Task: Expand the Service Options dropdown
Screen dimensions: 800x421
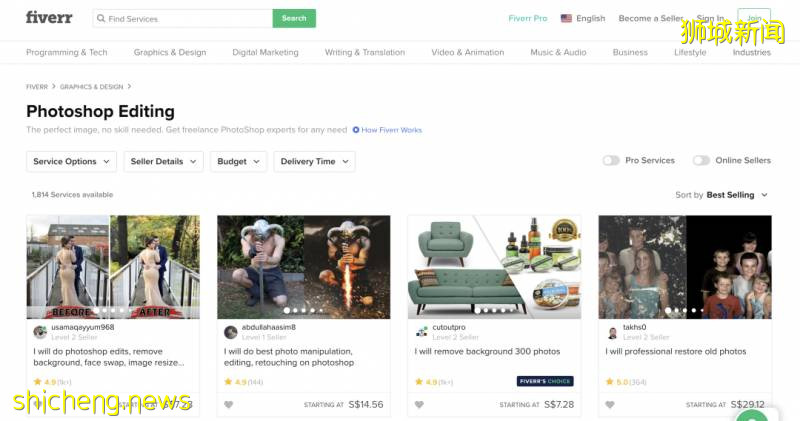Action: pyautogui.click(x=71, y=161)
